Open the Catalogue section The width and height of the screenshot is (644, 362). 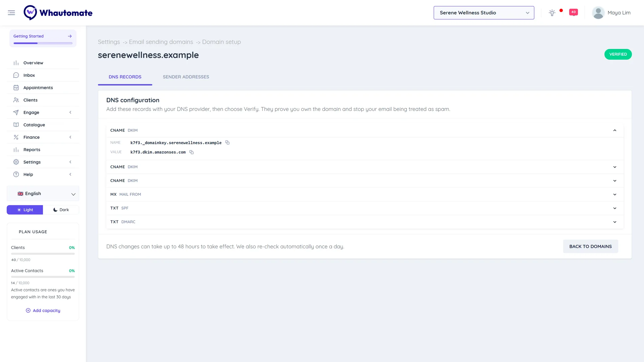[43, 125]
